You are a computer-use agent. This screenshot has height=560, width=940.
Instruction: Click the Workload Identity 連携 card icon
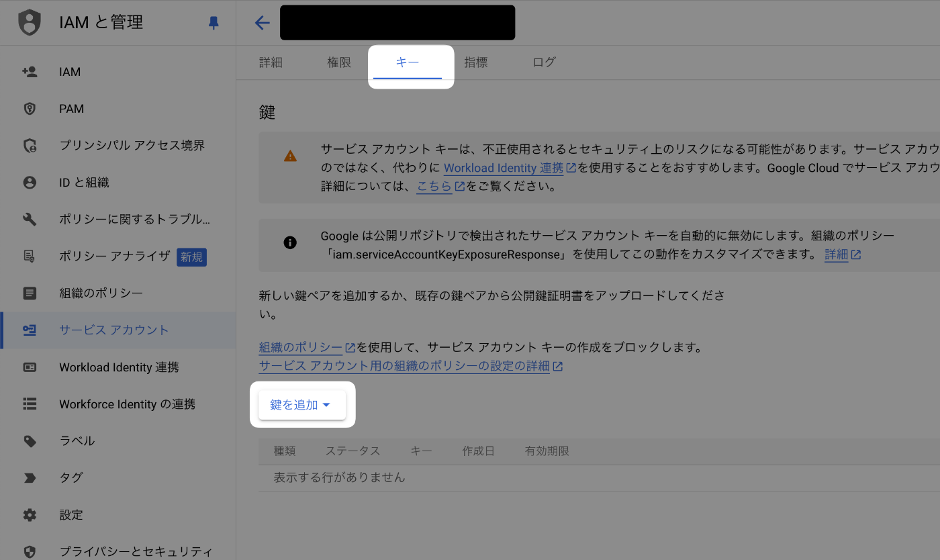pyautogui.click(x=30, y=367)
